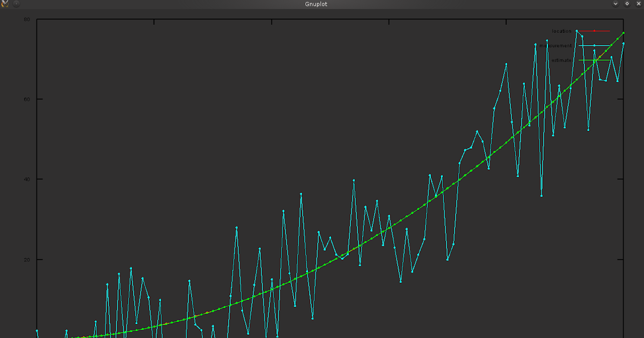This screenshot has width=644, height=338.
Task: Open the Gnuplot window menu icon
Action: [x=5, y=4]
